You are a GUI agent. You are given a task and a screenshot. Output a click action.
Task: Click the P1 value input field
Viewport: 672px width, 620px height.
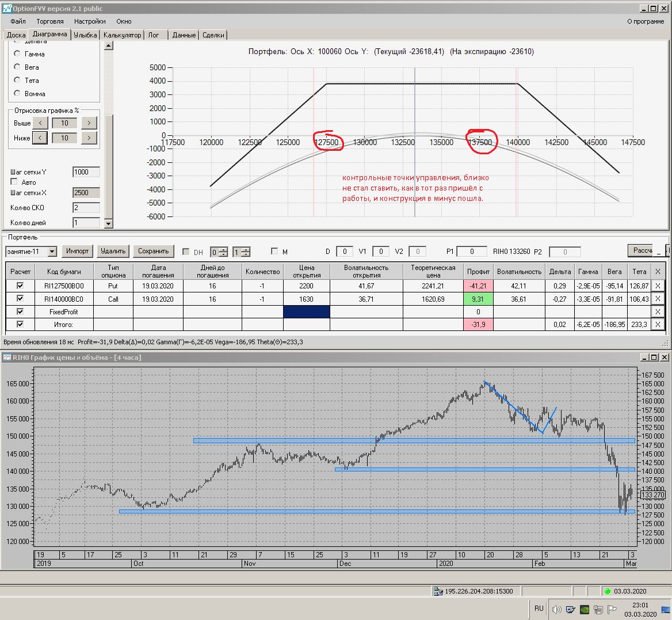pos(472,252)
